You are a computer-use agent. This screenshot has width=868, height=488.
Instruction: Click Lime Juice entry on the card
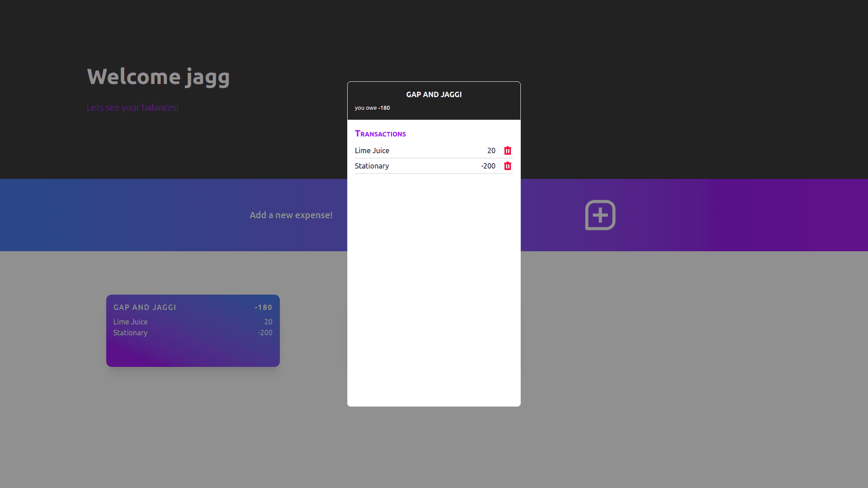pos(131,322)
